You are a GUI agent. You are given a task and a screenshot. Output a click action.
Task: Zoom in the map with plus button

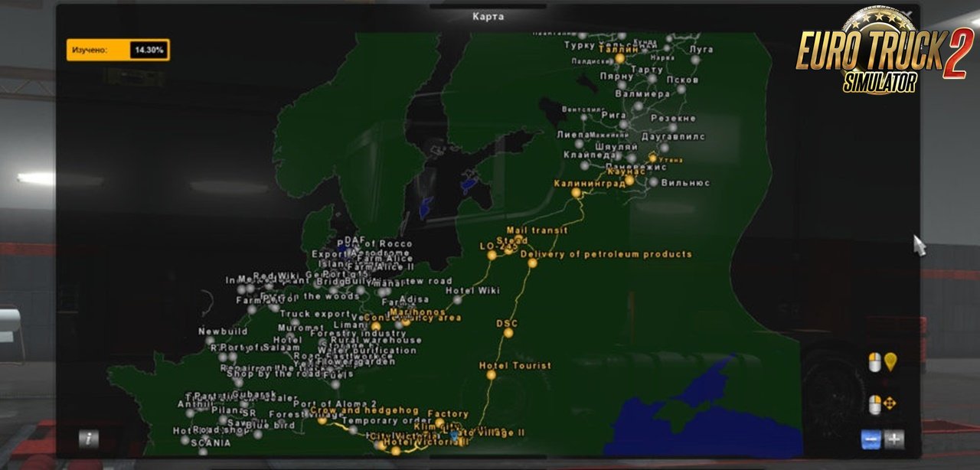[x=893, y=439]
